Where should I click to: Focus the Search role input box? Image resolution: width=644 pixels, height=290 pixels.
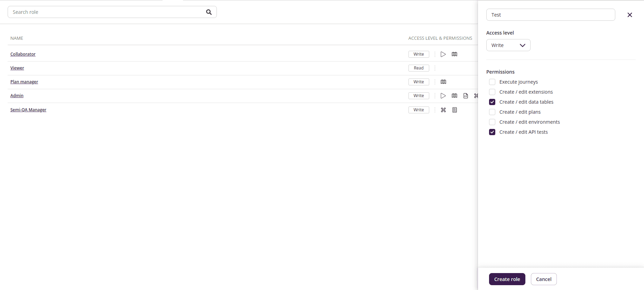tap(107, 12)
